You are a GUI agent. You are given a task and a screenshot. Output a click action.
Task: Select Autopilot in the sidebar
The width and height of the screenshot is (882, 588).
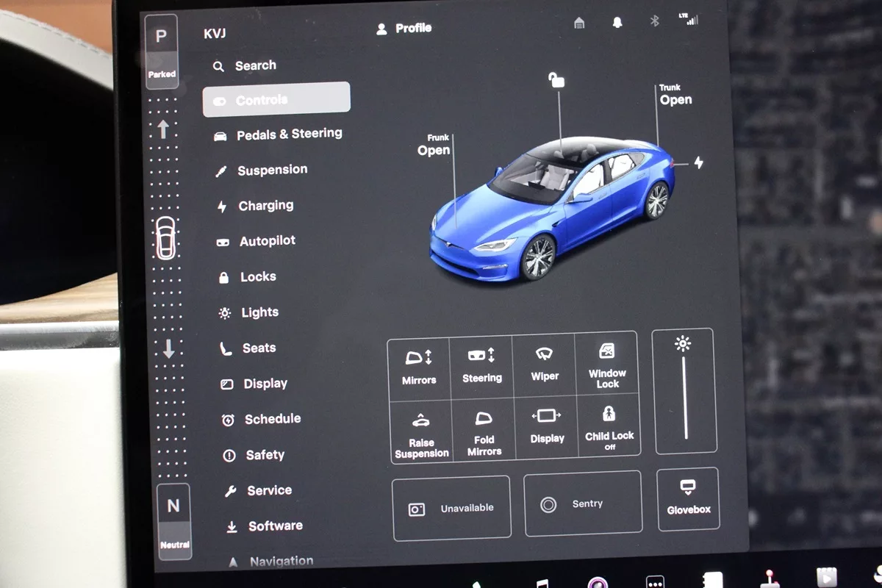click(x=266, y=241)
